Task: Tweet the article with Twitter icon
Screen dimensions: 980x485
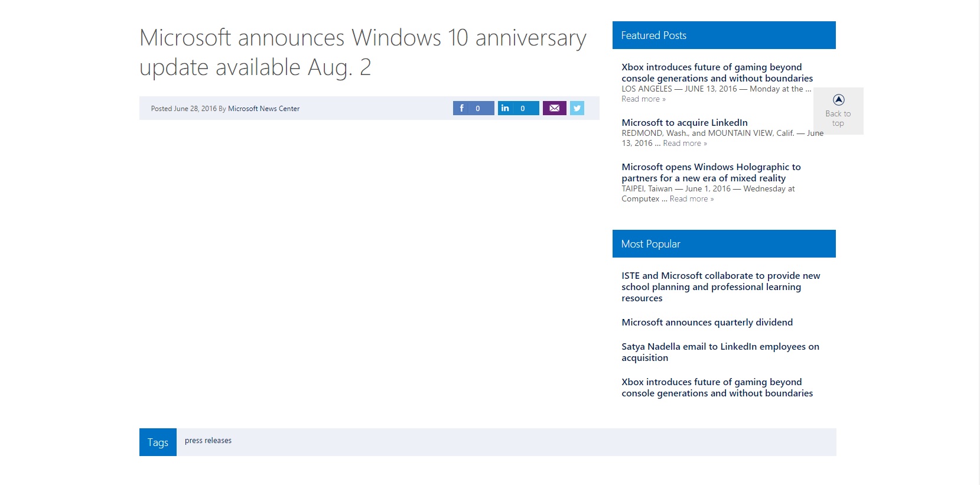Action: [577, 108]
